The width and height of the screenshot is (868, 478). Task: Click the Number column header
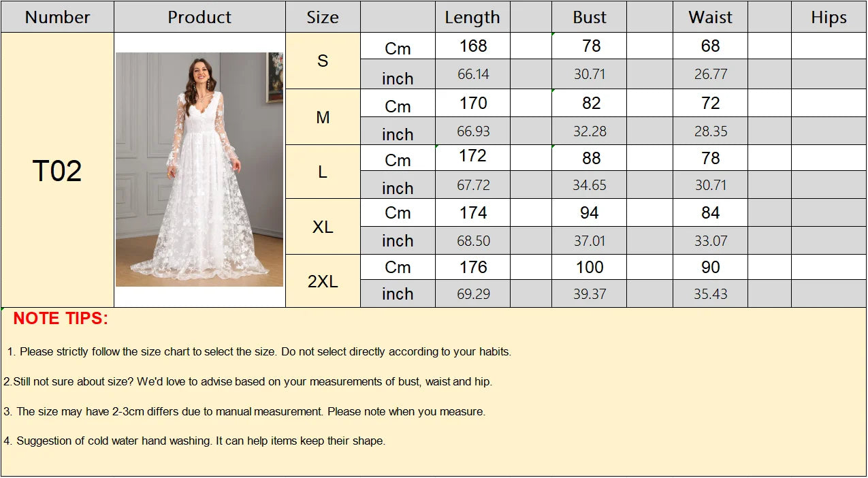[x=57, y=17]
